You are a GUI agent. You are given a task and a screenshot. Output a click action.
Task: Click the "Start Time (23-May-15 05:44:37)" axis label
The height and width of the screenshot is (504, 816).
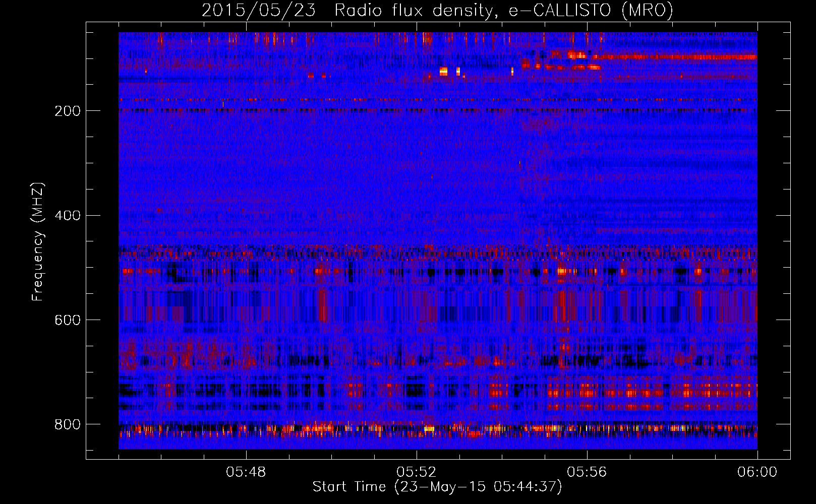(437, 487)
